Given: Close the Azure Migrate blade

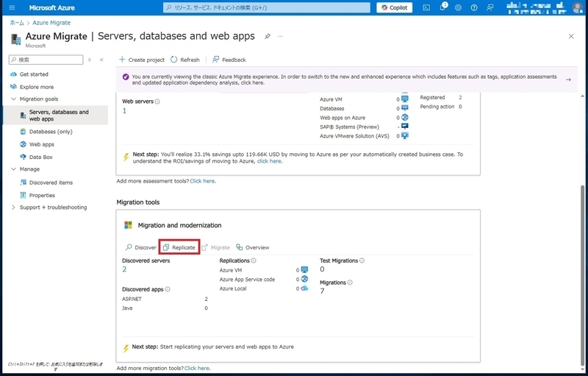Looking at the screenshot, I should pos(571,36).
